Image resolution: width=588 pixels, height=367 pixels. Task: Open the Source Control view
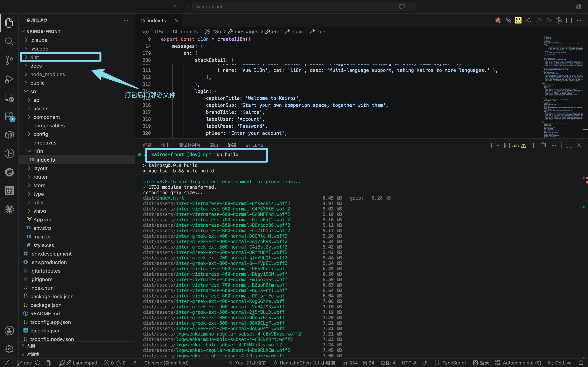[9, 60]
